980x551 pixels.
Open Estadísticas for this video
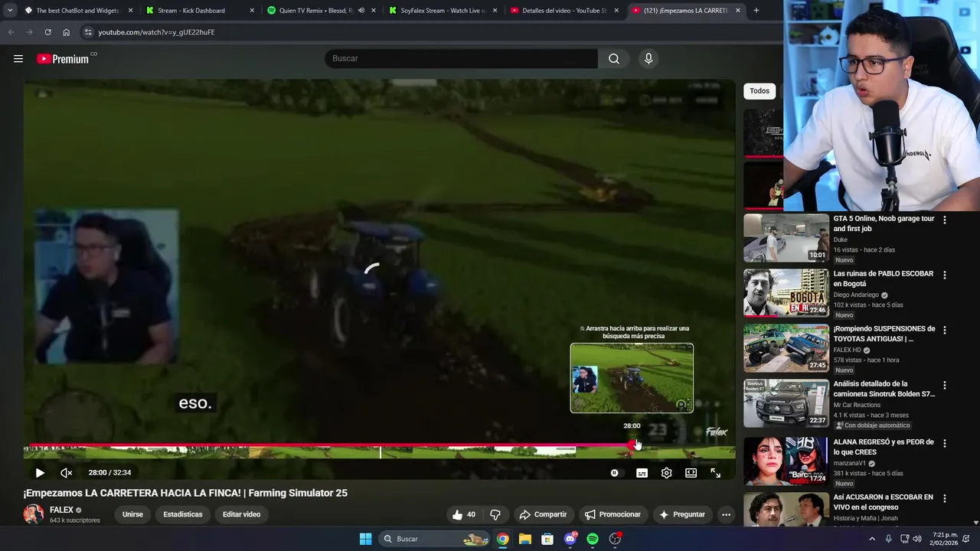[183, 514]
